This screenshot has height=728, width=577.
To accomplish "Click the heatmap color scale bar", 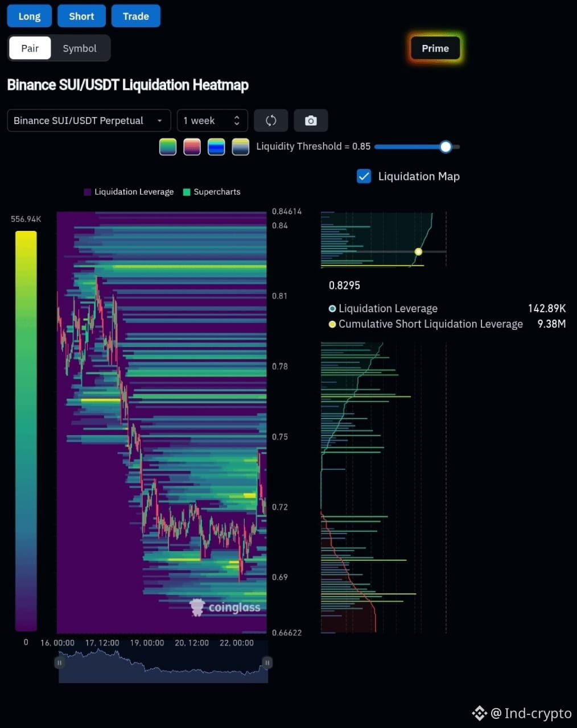I will (26, 431).
